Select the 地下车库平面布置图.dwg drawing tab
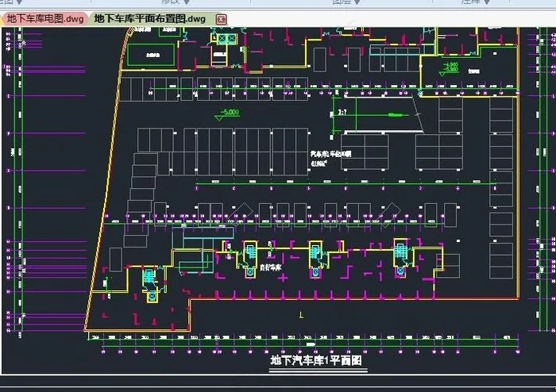556x392 pixels. pos(149,17)
